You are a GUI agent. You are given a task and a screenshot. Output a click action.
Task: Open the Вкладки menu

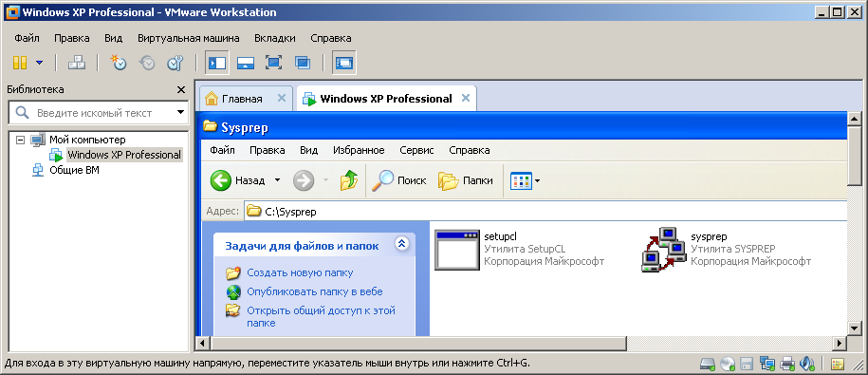click(275, 38)
